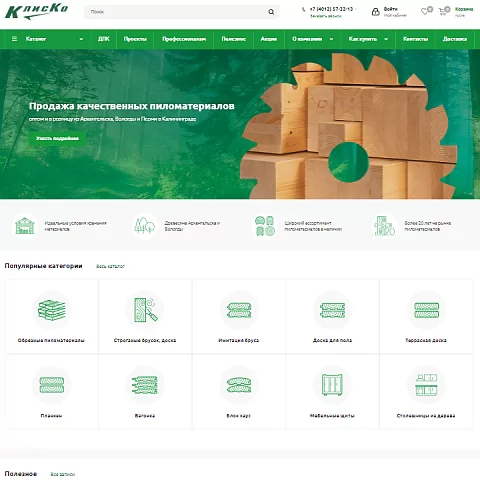Click the Мебельные щиты label

click(332, 416)
